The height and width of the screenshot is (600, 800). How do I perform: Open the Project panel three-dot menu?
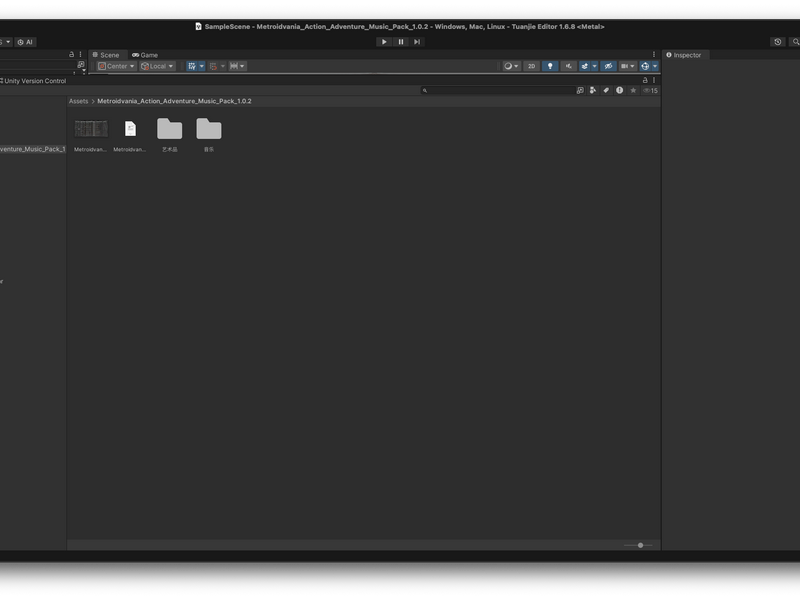tap(654, 80)
